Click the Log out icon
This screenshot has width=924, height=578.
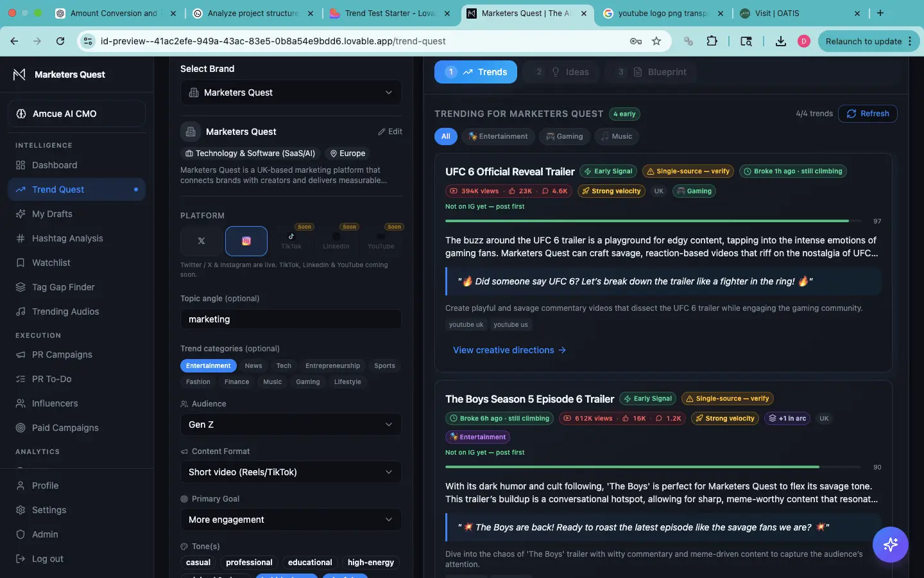[21, 559]
